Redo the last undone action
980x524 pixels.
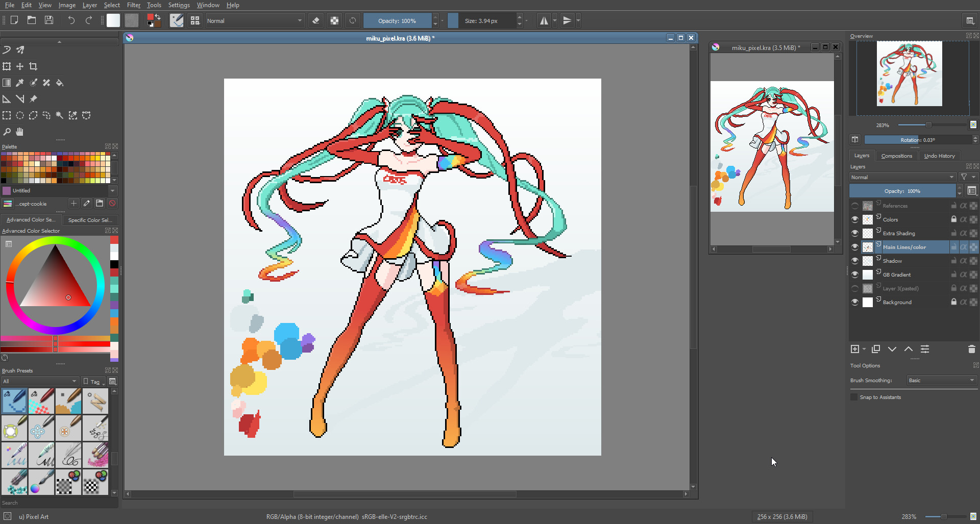pos(89,20)
